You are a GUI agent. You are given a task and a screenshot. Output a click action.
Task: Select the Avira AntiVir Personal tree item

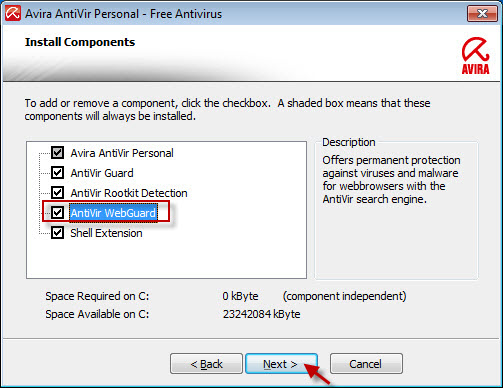pyautogui.click(x=122, y=153)
